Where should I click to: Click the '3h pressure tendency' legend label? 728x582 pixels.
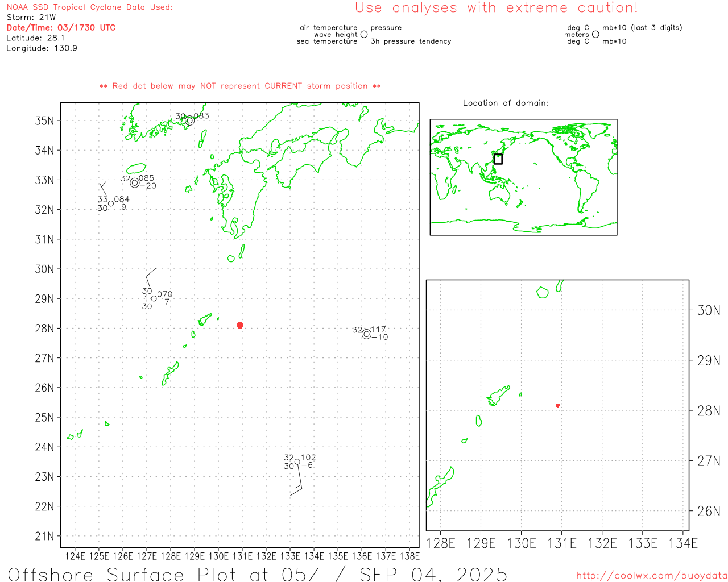(411, 41)
